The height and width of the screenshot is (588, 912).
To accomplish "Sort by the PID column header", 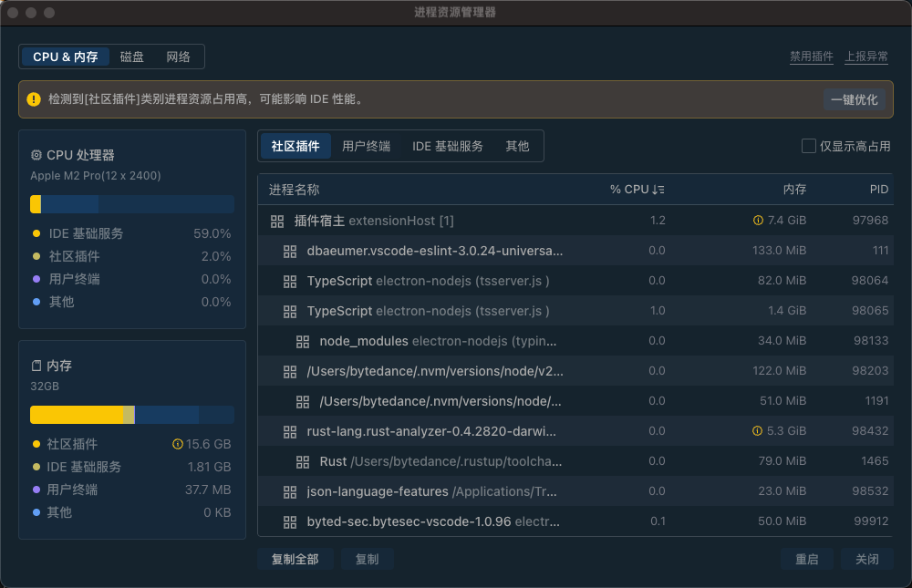I will tap(879, 190).
